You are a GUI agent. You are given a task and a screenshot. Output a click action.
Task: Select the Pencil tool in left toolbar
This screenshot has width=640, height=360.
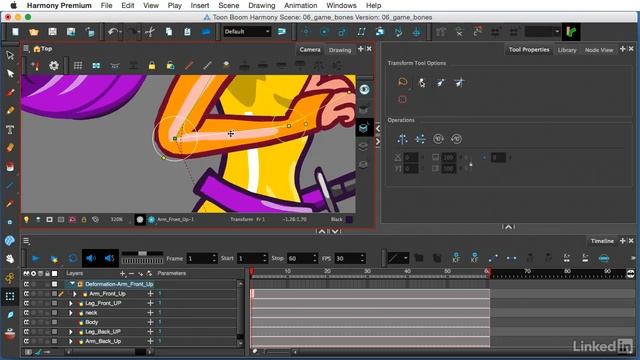click(x=10, y=111)
